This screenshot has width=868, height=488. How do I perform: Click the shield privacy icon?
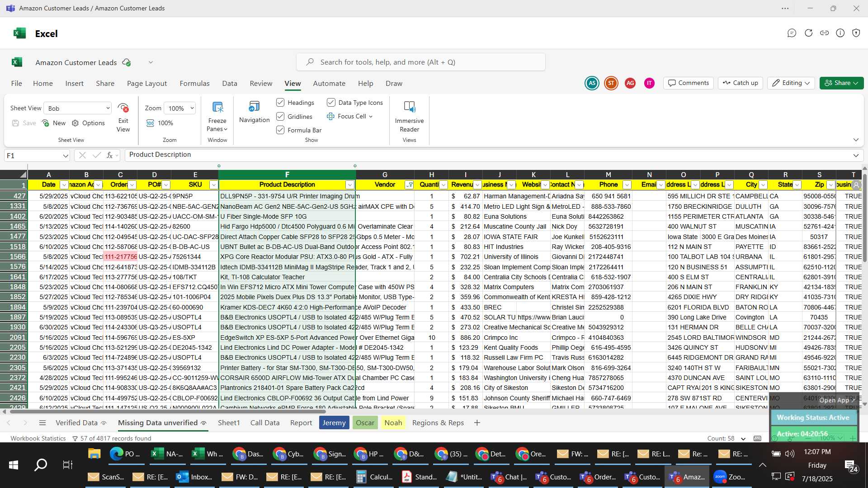[856, 33]
